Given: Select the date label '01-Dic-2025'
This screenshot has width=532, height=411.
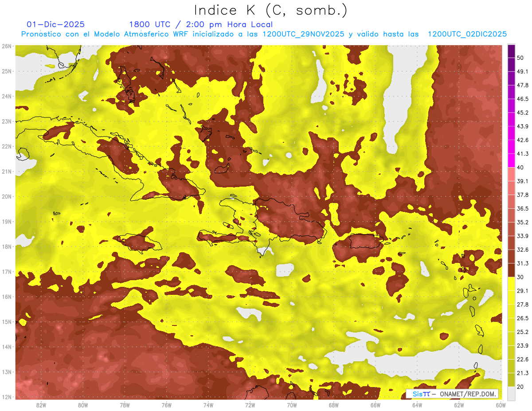Looking at the screenshot, I should [x=55, y=24].
